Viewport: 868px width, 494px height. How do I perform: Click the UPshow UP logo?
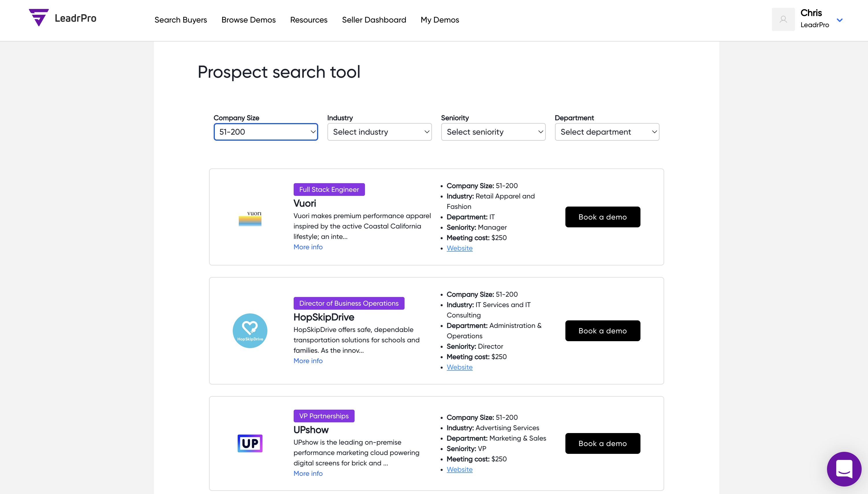coord(250,443)
